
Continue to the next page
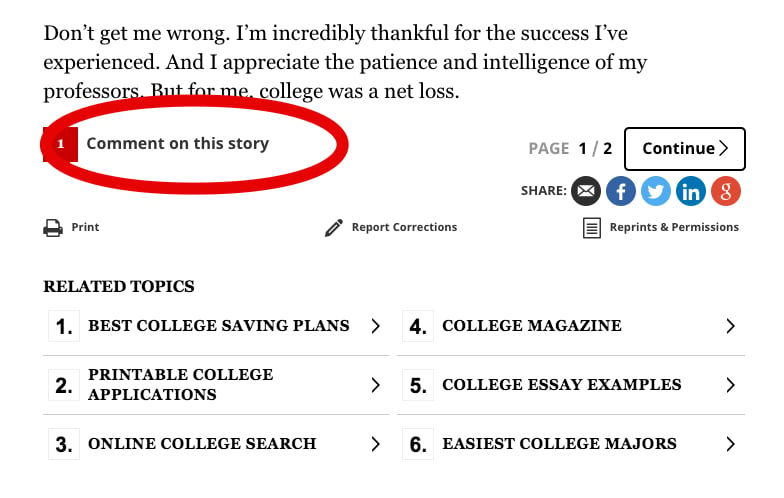(x=684, y=149)
